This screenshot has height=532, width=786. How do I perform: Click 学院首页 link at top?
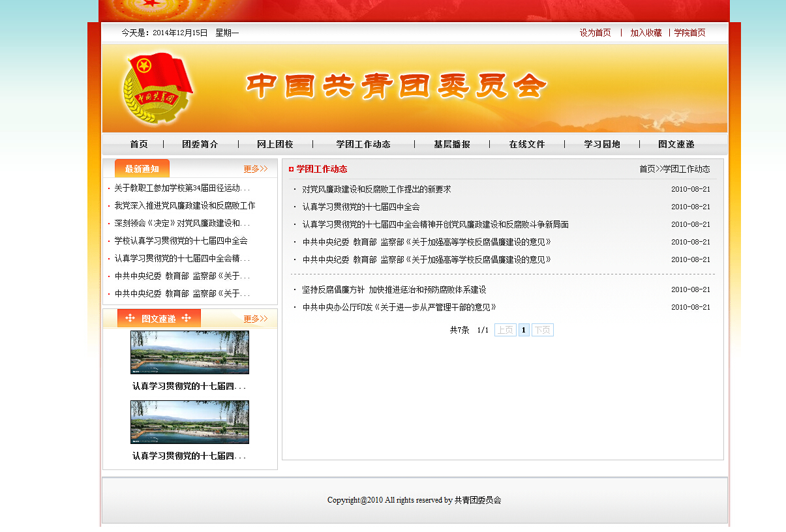(x=690, y=33)
